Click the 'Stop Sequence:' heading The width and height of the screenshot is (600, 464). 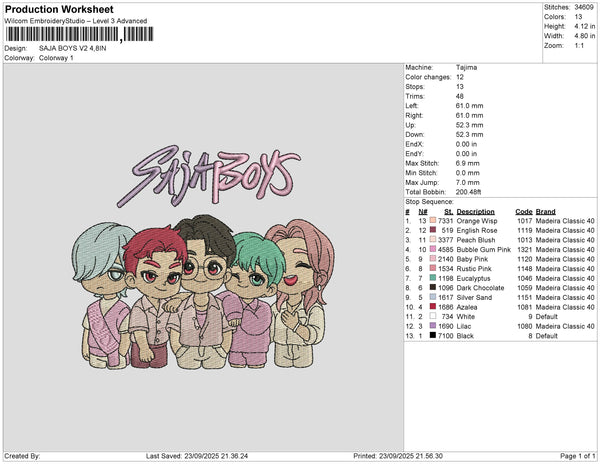click(x=429, y=202)
